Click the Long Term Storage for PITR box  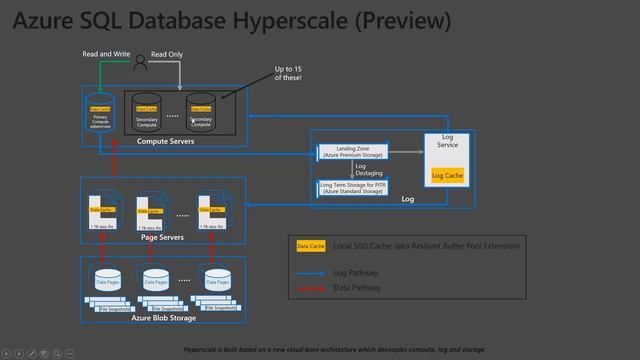tap(353, 188)
